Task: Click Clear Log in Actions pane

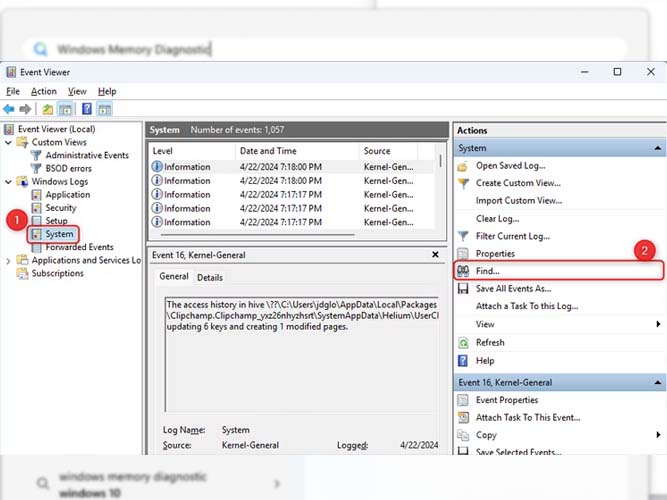Action: click(x=500, y=218)
